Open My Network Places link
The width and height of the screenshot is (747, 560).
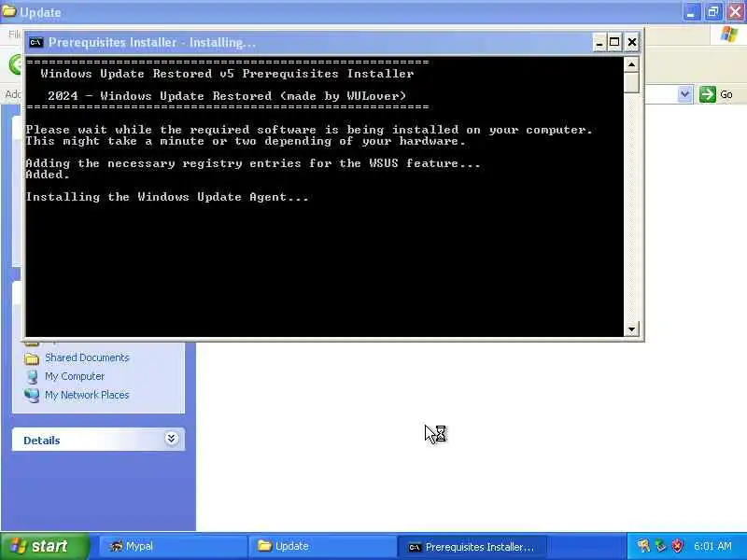point(87,395)
